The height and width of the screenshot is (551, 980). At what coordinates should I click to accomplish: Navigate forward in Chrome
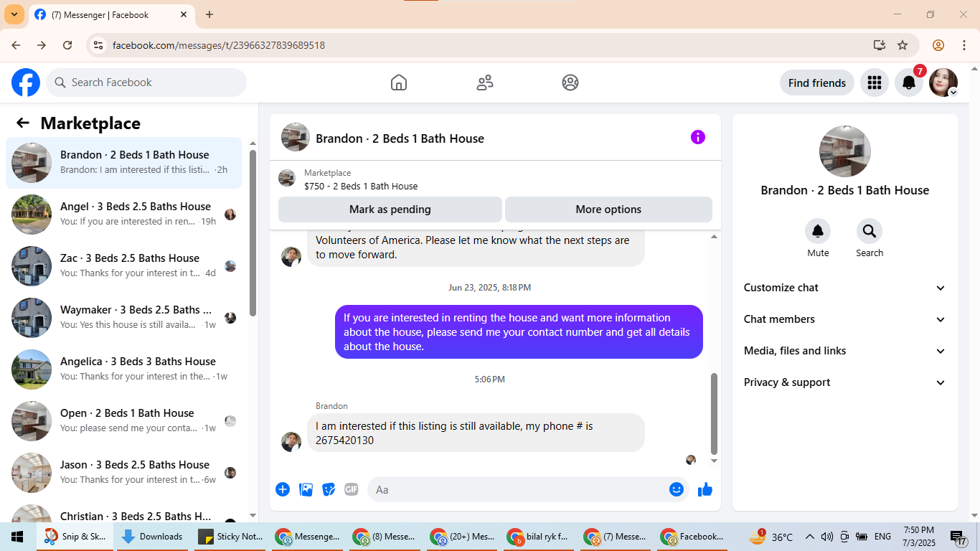tap(42, 45)
